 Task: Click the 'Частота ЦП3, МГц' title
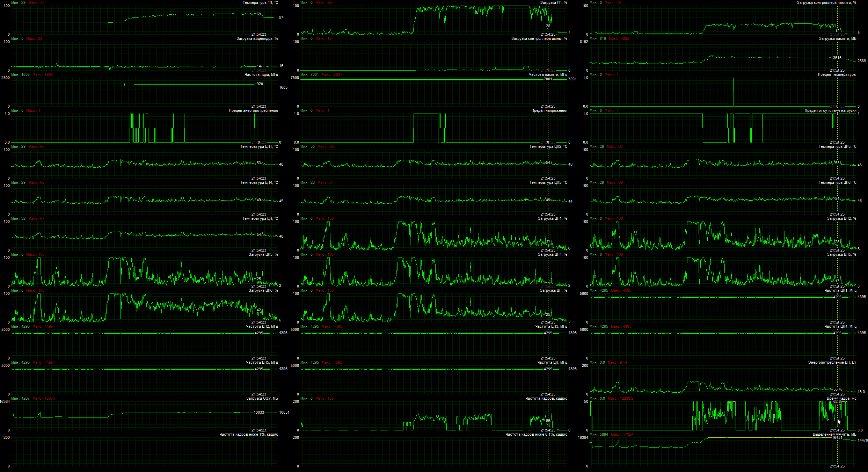tap(551, 326)
